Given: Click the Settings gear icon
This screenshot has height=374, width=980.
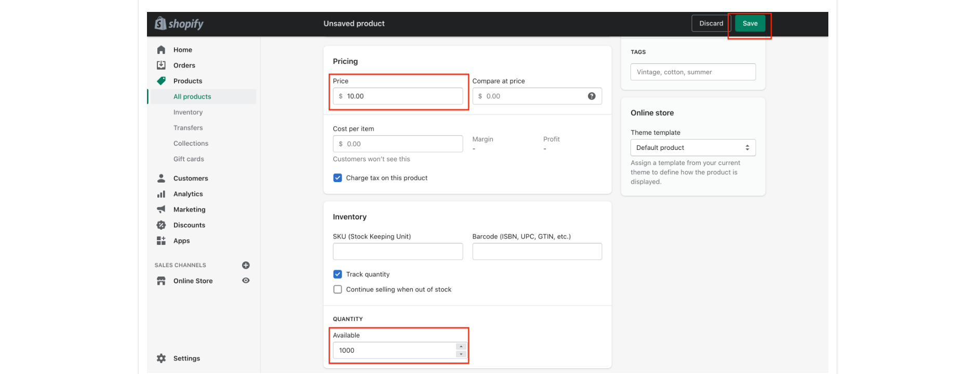Looking at the screenshot, I should [x=161, y=358].
